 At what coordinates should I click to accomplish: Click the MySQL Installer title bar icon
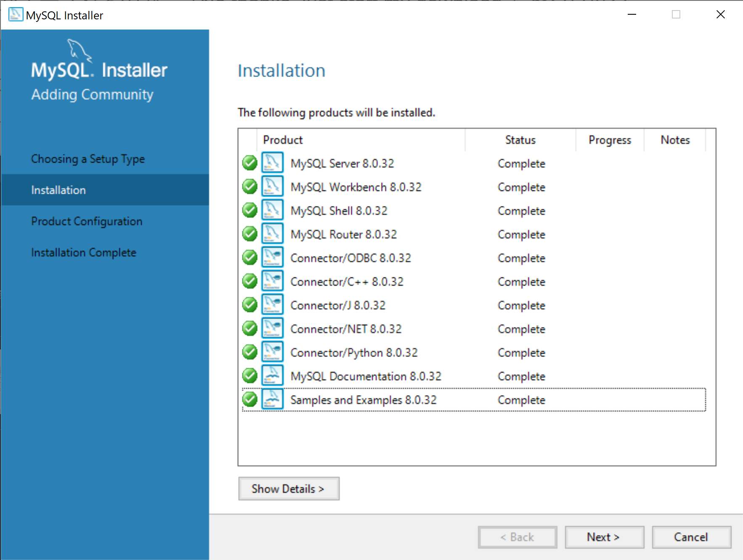[x=15, y=14]
